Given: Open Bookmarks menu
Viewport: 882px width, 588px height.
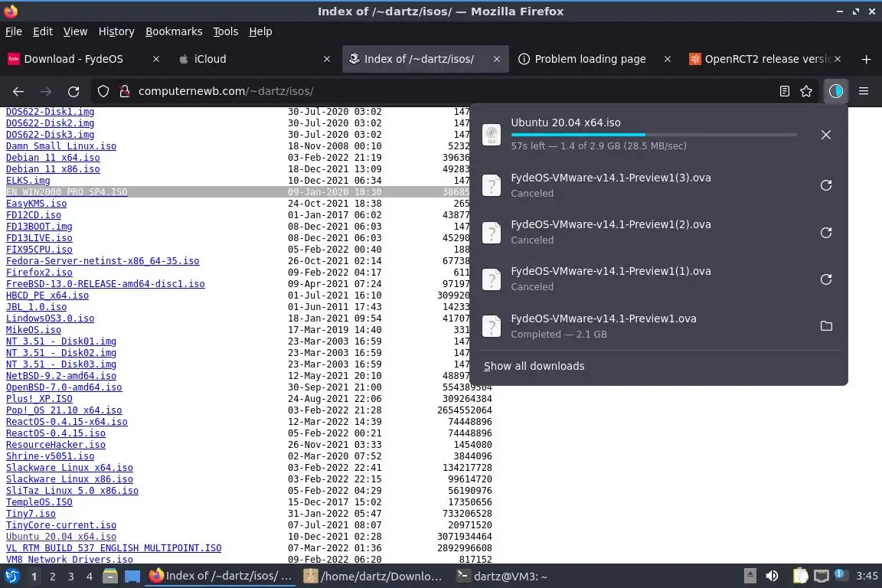Looking at the screenshot, I should (174, 31).
